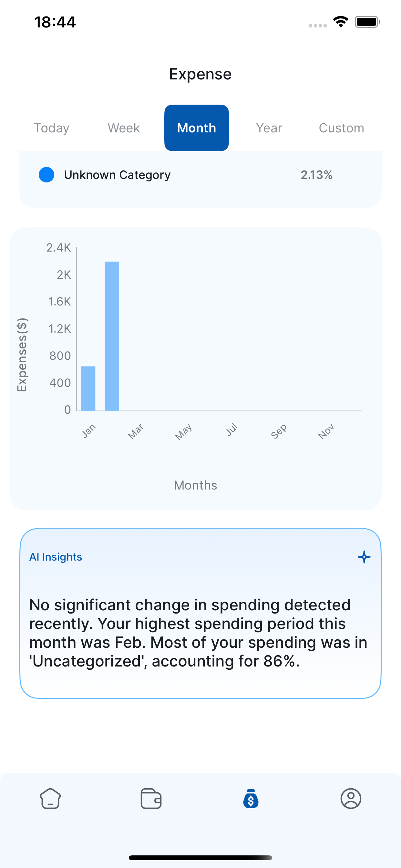The width and height of the screenshot is (401, 868).
Task: Switch to the Week tab
Action: (x=124, y=128)
